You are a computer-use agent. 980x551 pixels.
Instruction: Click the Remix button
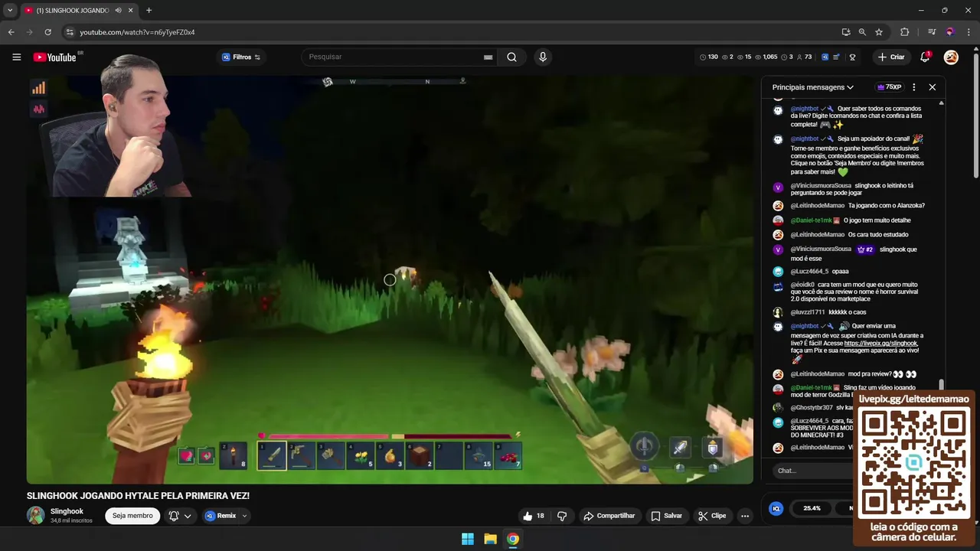tap(222, 516)
